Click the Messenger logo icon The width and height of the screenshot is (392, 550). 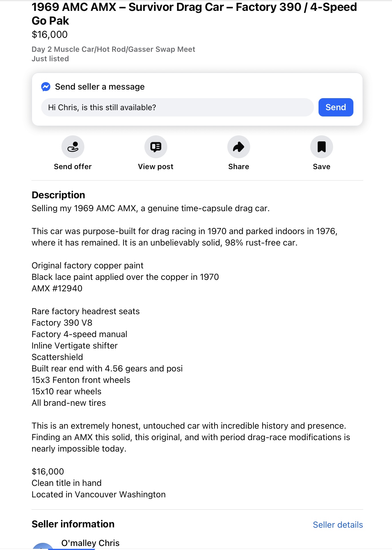pyautogui.click(x=46, y=87)
